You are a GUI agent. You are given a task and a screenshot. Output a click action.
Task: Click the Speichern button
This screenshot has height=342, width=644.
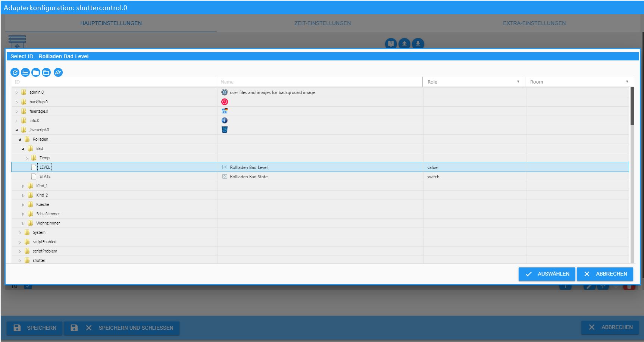34,328
